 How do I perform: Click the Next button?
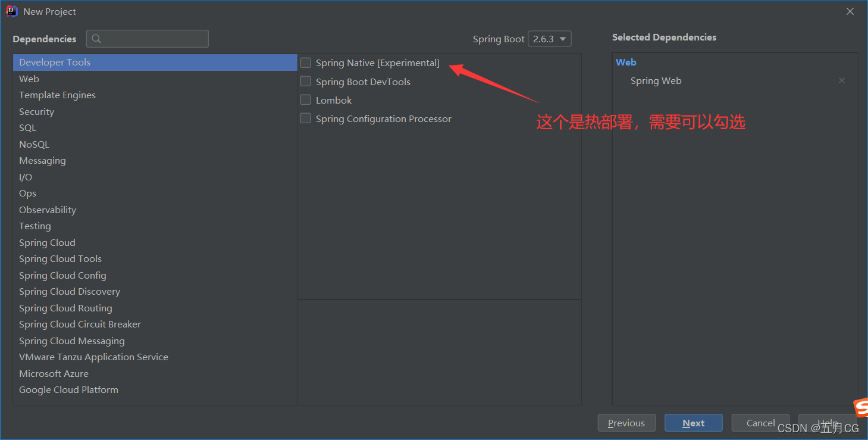click(694, 423)
